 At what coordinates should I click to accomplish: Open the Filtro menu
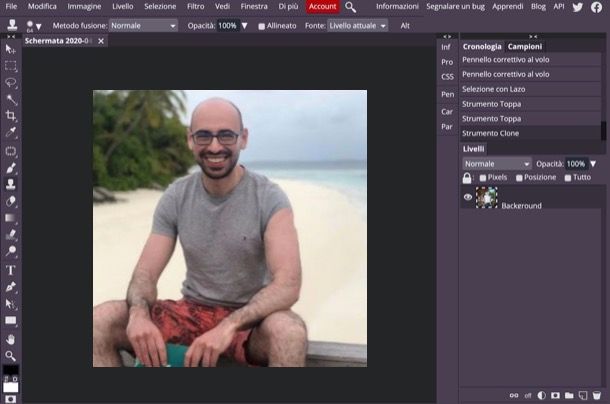[195, 6]
